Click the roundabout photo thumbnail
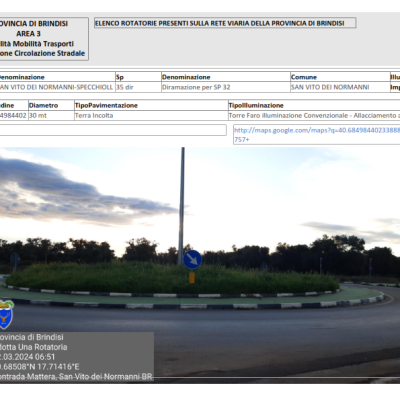This screenshot has width=400, height=400. pyautogui.click(x=200, y=265)
